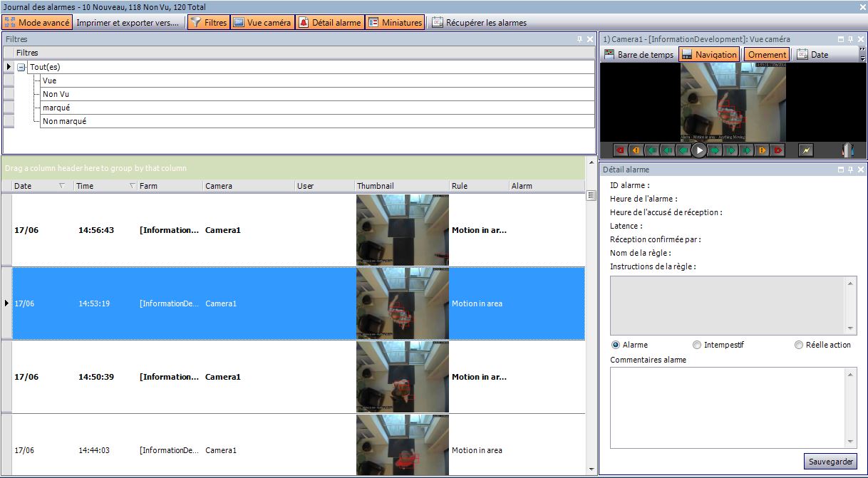Click the Sauvegarder button
The height and width of the screenshot is (478, 868).
click(830, 462)
